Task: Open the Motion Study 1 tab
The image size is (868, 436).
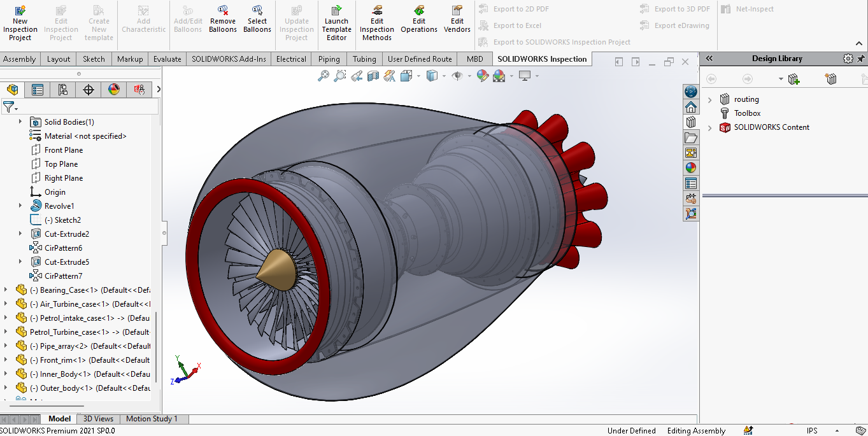Action: (x=152, y=419)
